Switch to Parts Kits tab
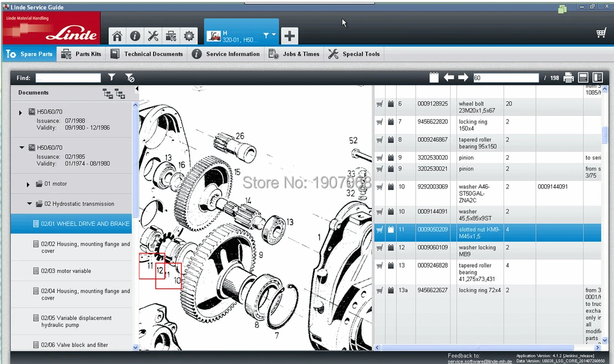Viewport: 614px width, 364px height. click(82, 54)
